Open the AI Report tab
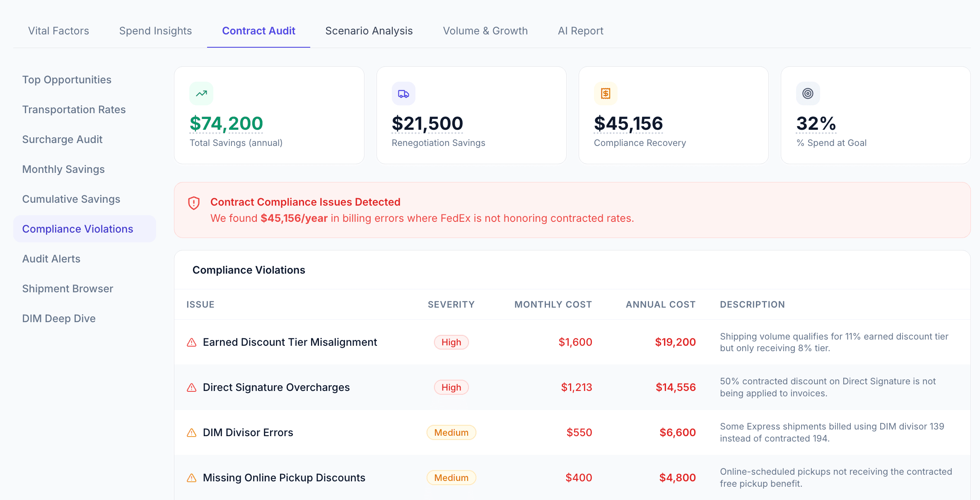980x500 pixels. pyautogui.click(x=580, y=31)
